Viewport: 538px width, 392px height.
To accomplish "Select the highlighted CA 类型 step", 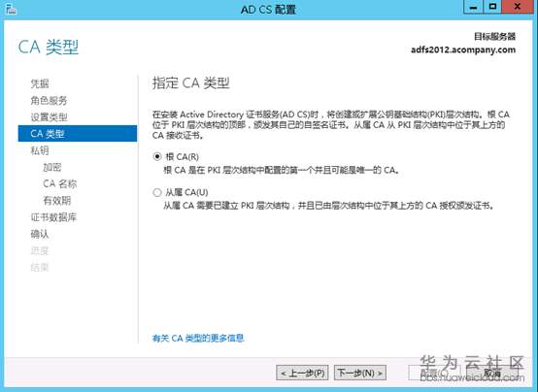I will (78, 133).
